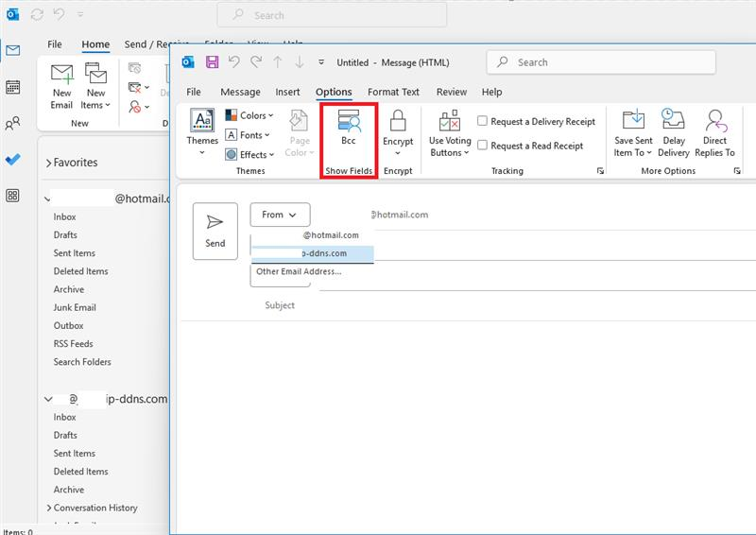756x535 pixels.
Task: Collapse the hotmail account folder tree
Action: (46, 199)
